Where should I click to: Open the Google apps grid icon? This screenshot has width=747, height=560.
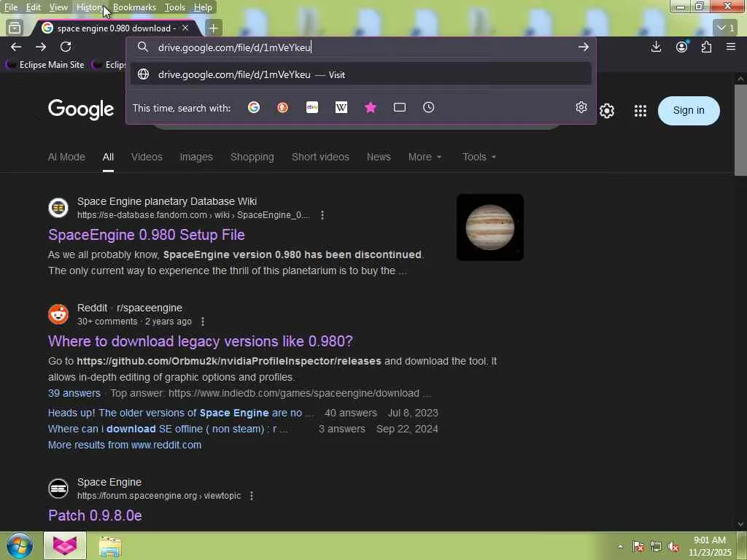click(x=640, y=111)
